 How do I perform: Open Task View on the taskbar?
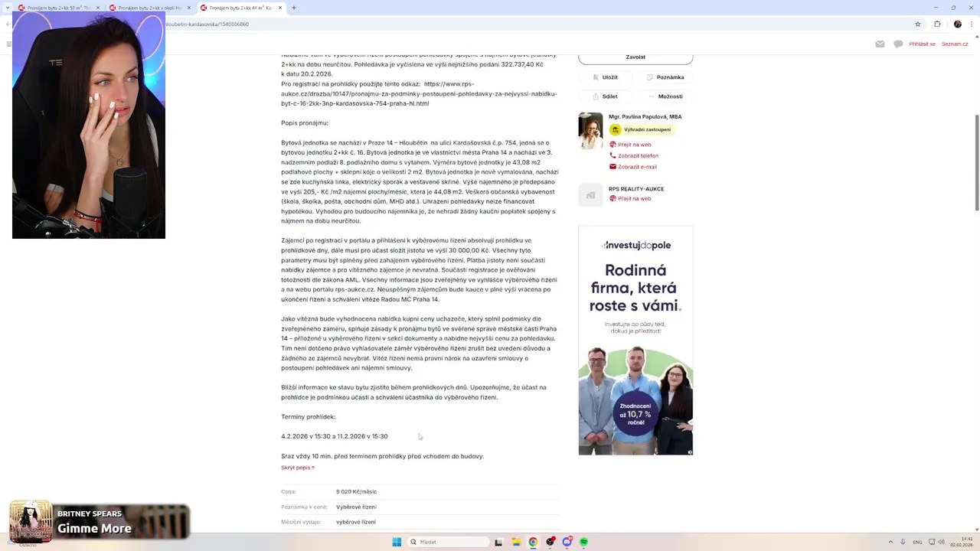pos(500,542)
